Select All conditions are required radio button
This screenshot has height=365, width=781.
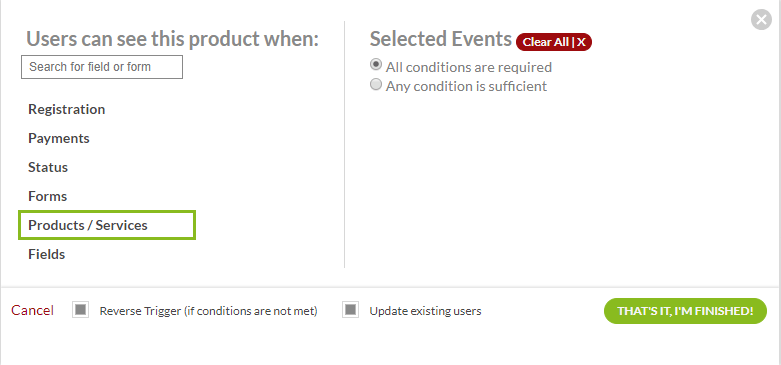point(376,65)
